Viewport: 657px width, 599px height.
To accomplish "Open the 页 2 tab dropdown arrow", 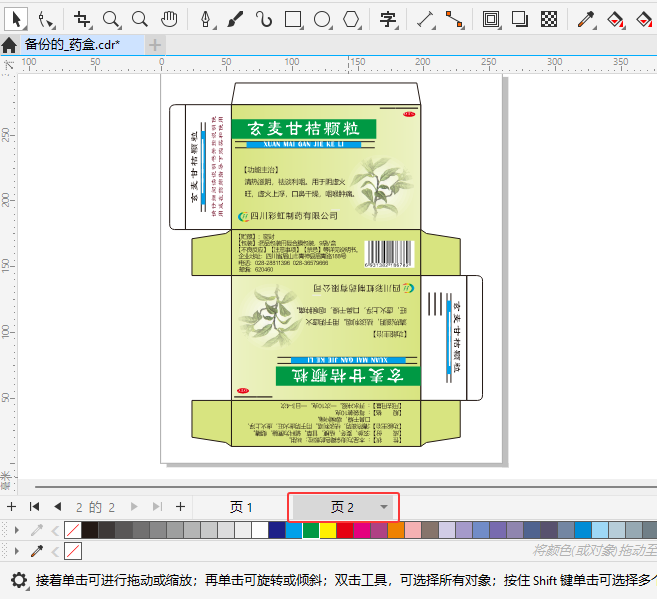I will (x=383, y=507).
